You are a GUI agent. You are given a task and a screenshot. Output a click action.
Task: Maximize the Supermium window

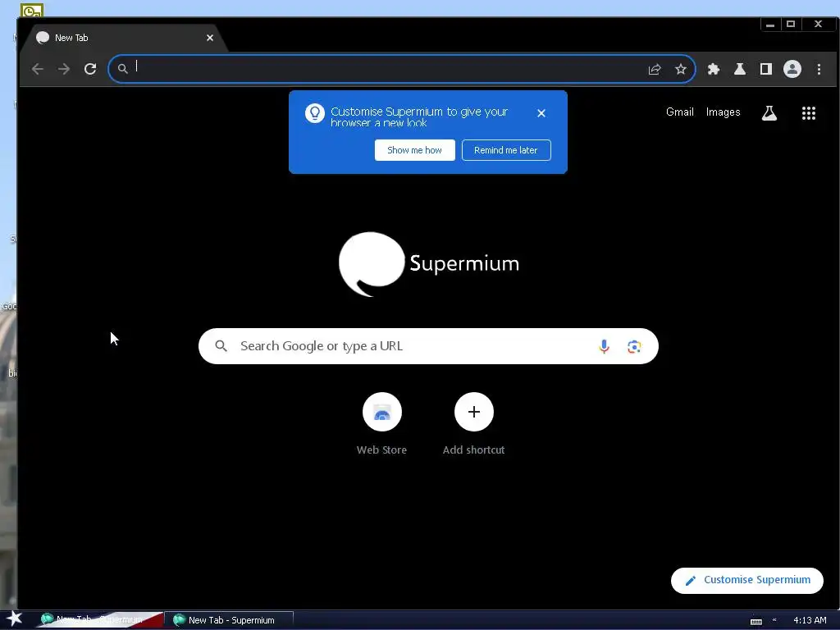tap(791, 24)
